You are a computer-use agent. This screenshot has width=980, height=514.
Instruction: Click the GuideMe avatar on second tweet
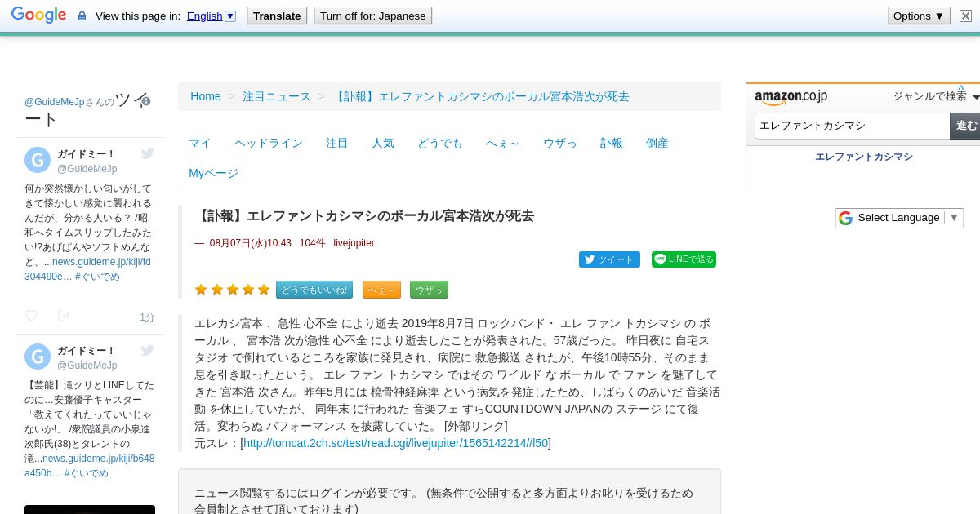tap(38, 357)
